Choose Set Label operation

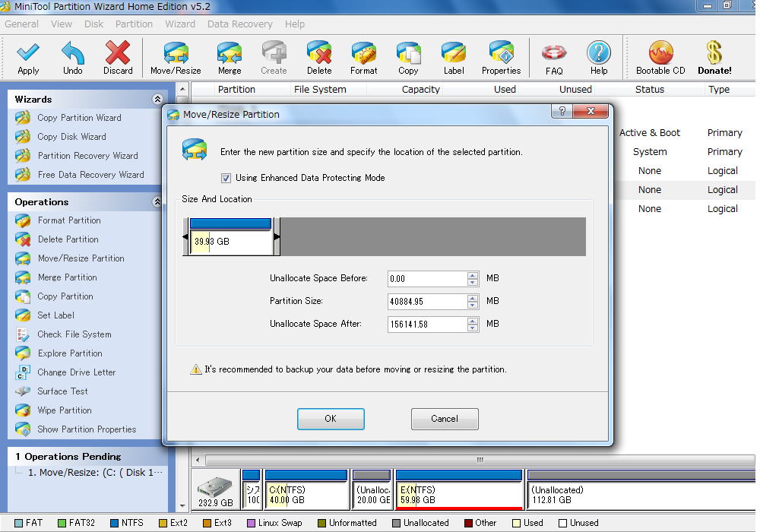click(x=55, y=315)
